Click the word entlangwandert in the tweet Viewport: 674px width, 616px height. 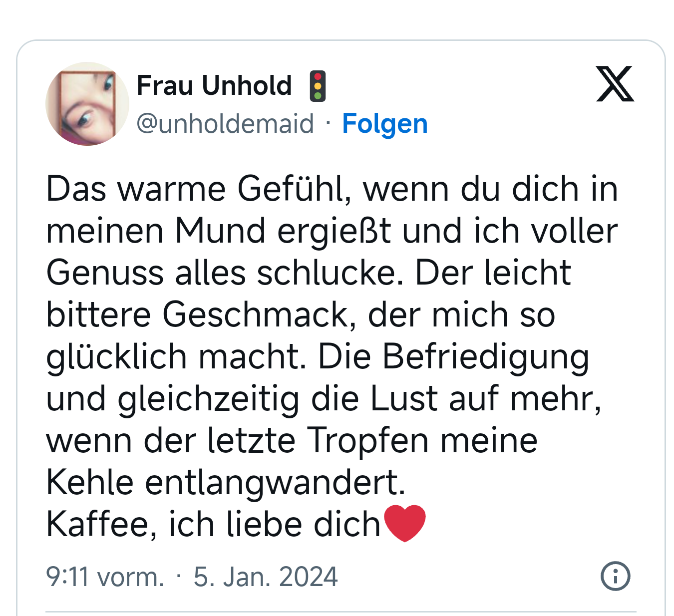(275, 482)
